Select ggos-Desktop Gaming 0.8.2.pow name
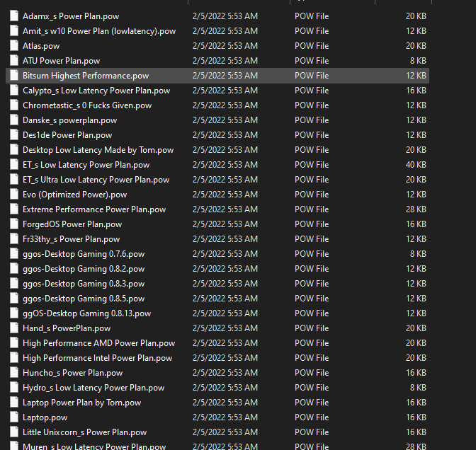Image resolution: width=476 pixels, height=450 pixels. coord(84,269)
